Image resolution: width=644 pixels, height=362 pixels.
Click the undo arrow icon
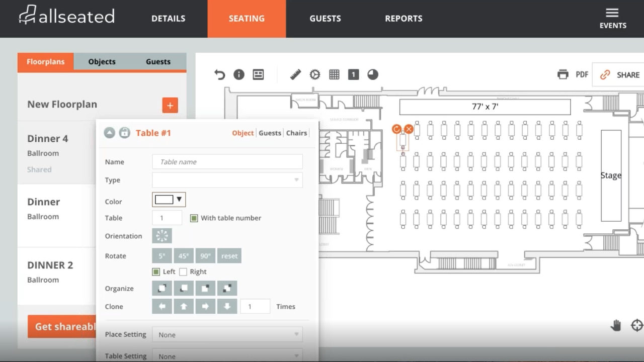click(219, 74)
